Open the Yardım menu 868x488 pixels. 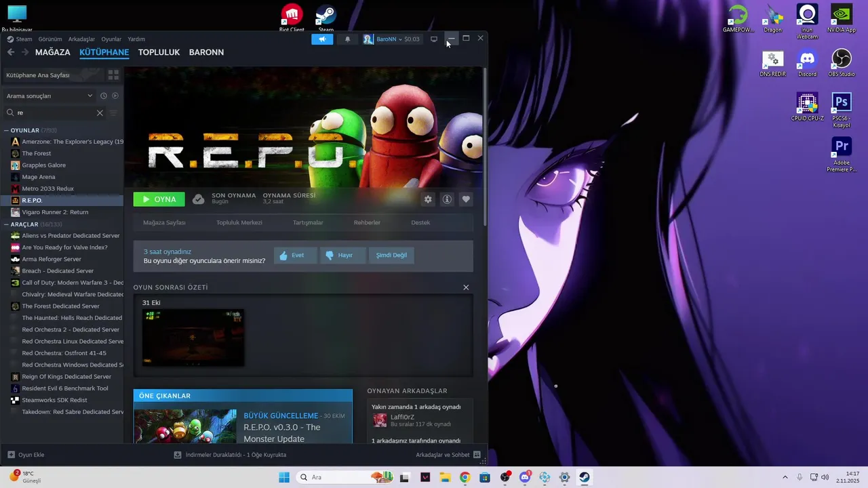tap(136, 39)
